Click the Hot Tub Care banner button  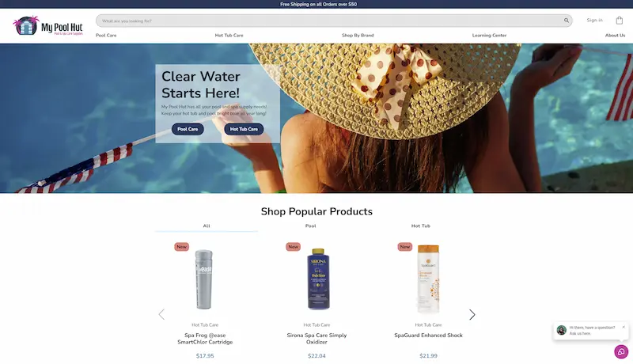click(244, 129)
